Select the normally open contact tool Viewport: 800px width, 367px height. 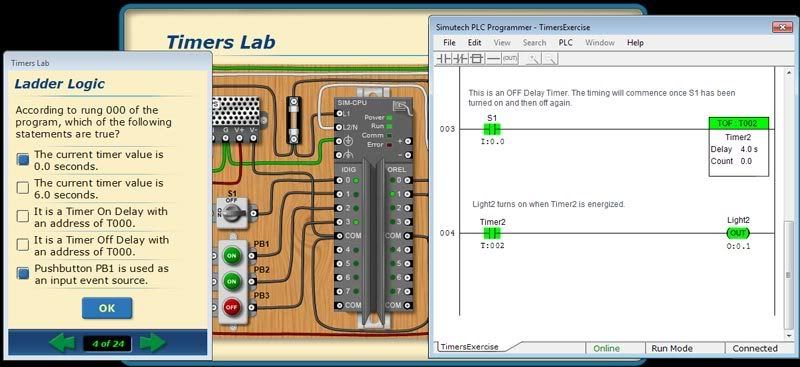click(x=444, y=59)
